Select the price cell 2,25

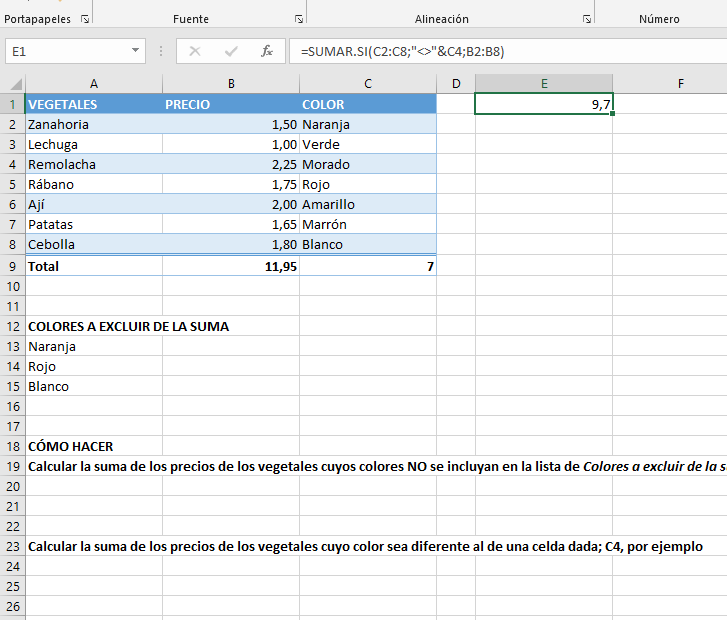pyautogui.click(x=231, y=164)
